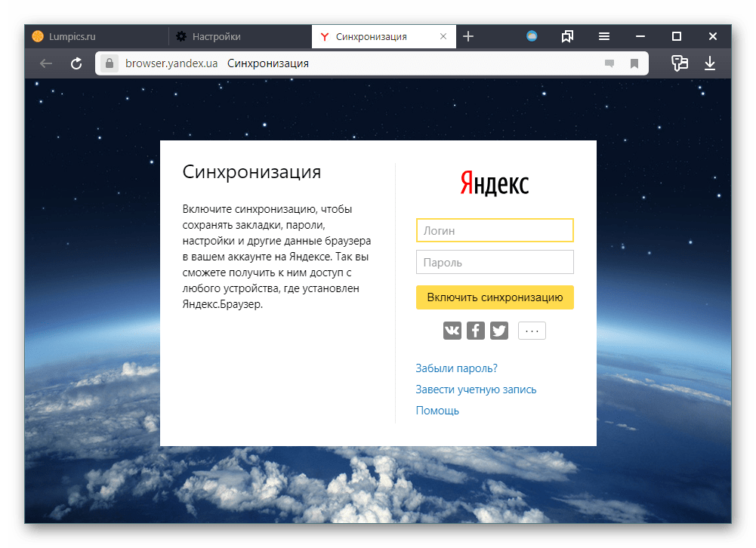756x548 pixels.
Task: Close the Синхронизация tab
Action: (443, 36)
